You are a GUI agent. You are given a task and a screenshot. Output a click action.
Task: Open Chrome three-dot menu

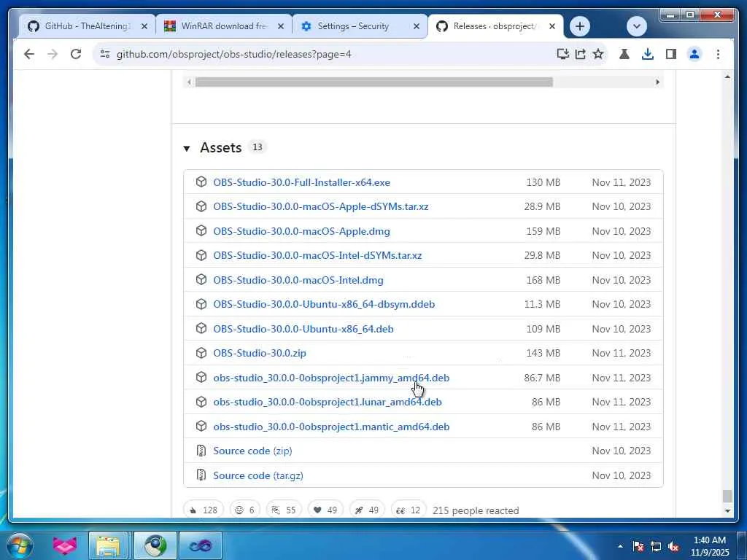click(718, 54)
